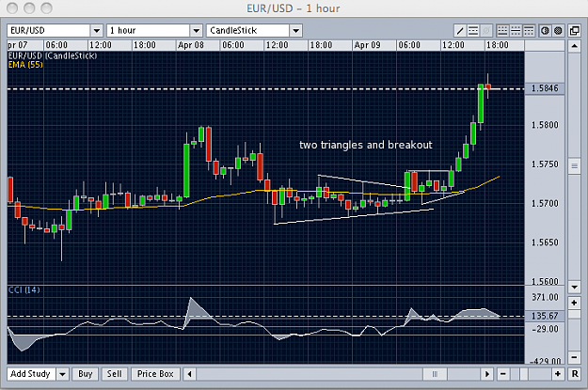Select the horizontal lines drawing tool
The image size is (588, 390).
click(x=473, y=30)
